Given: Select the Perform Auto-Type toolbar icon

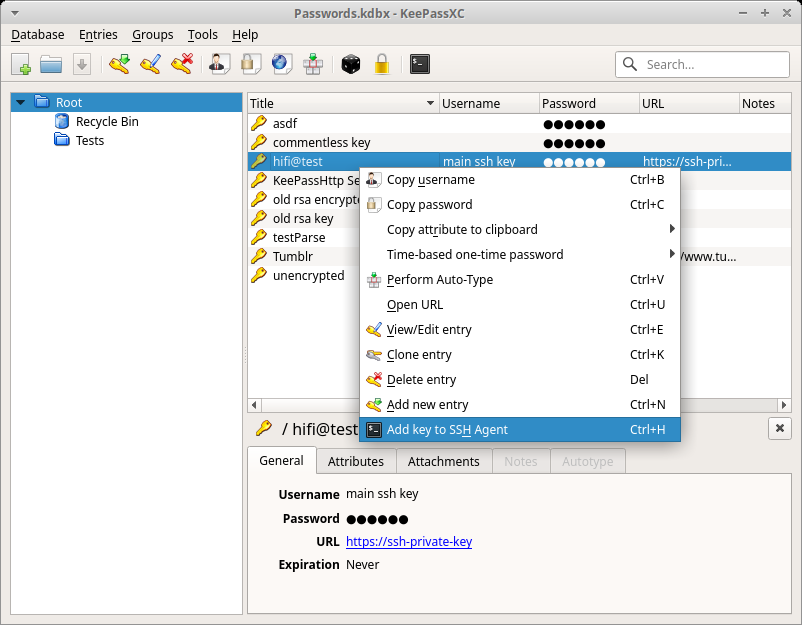Looking at the screenshot, I should tap(313, 64).
